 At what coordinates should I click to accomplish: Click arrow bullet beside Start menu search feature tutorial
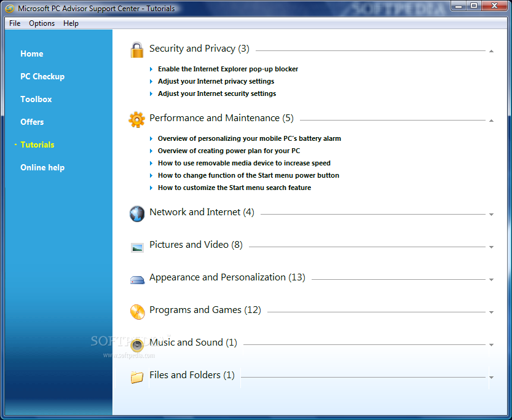pyautogui.click(x=151, y=188)
